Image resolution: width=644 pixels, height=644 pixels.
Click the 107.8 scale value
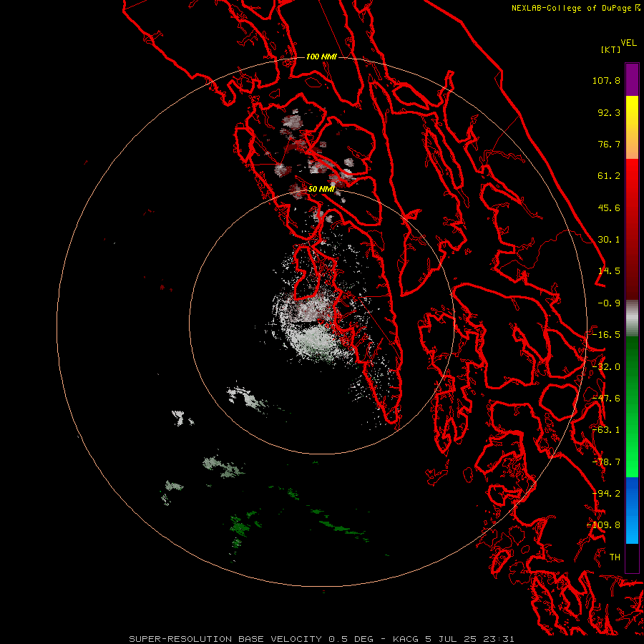pyautogui.click(x=606, y=80)
